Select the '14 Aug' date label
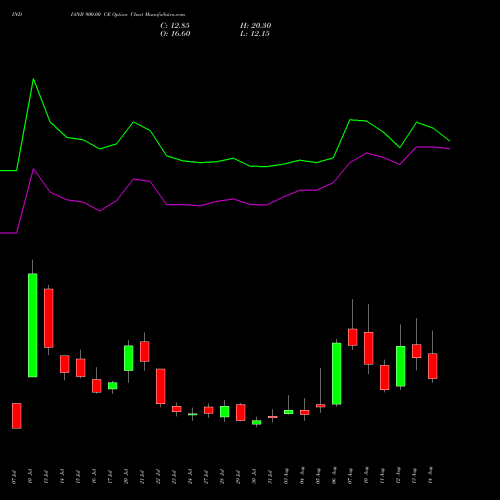The height and width of the screenshot is (500, 500). point(430,476)
